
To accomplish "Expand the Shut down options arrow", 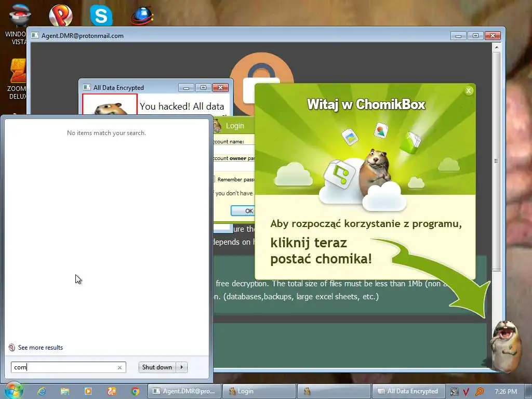I will tap(182, 367).
